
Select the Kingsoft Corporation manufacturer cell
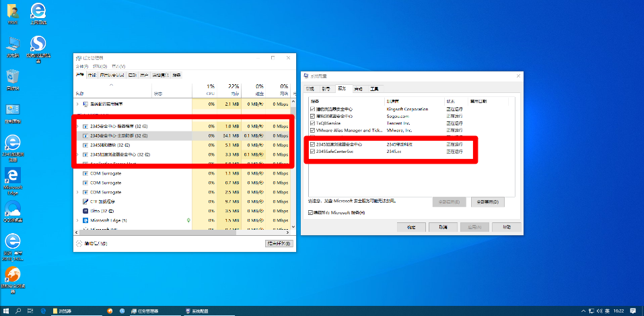[407, 109]
